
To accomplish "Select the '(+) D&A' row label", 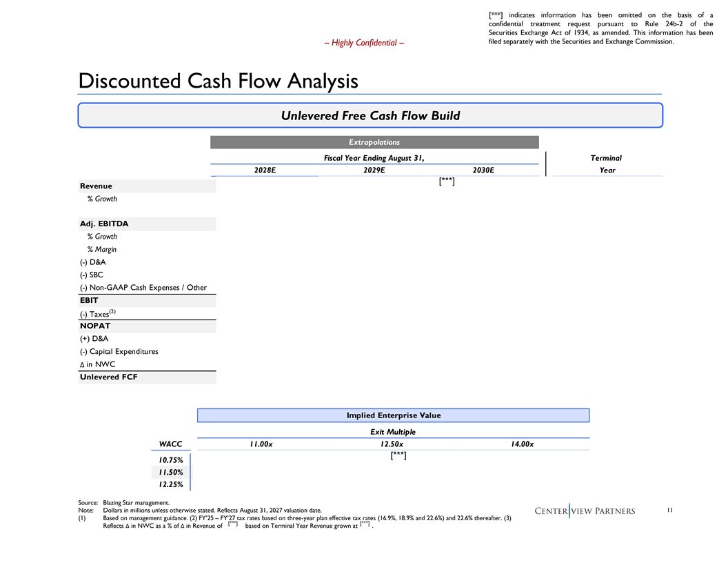I will pos(94,339).
